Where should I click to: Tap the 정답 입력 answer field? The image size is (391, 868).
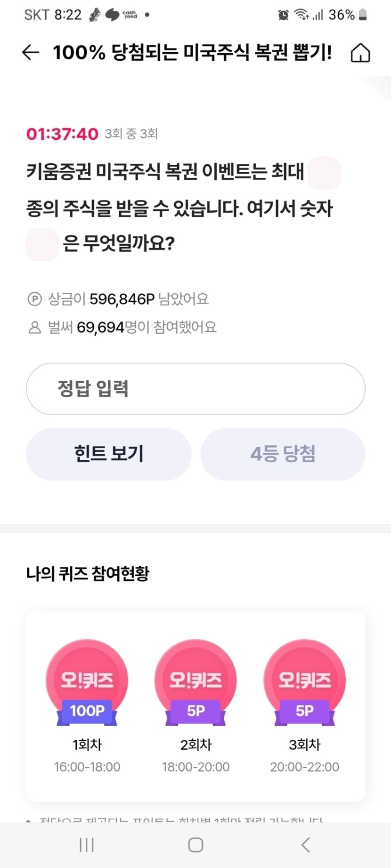(195, 389)
